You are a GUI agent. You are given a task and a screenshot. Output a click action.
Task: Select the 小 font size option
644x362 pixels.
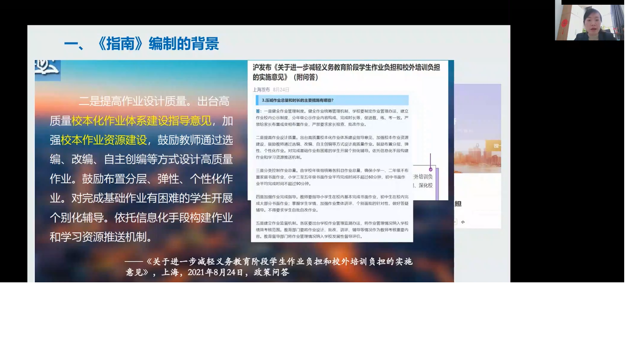tap(463, 222)
